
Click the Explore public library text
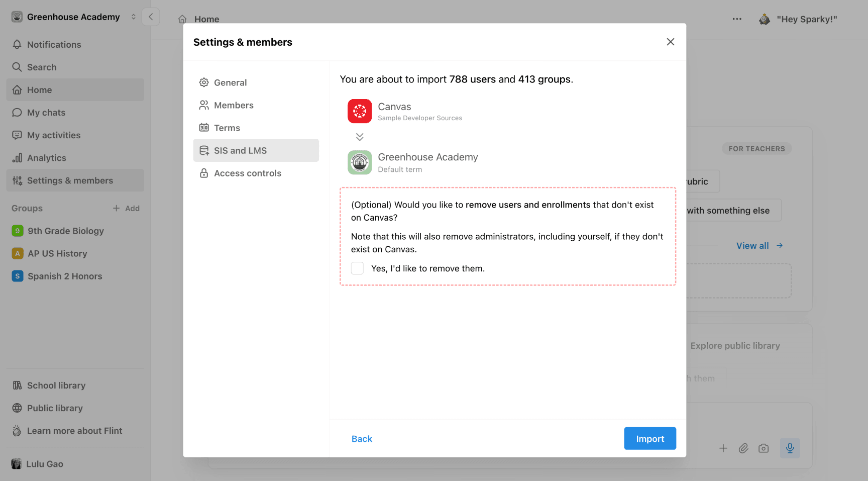tap(735, 345)
